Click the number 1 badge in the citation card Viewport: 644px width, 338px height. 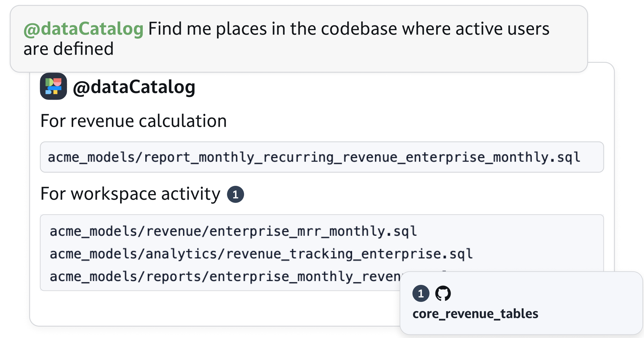pyautogui.click(x=421, y=293)
